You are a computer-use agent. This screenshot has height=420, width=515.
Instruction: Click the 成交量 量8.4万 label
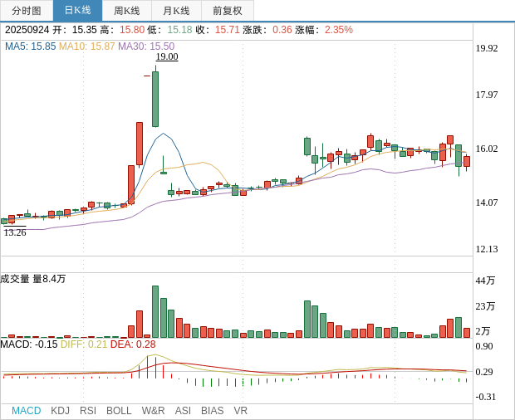point(33,279)
